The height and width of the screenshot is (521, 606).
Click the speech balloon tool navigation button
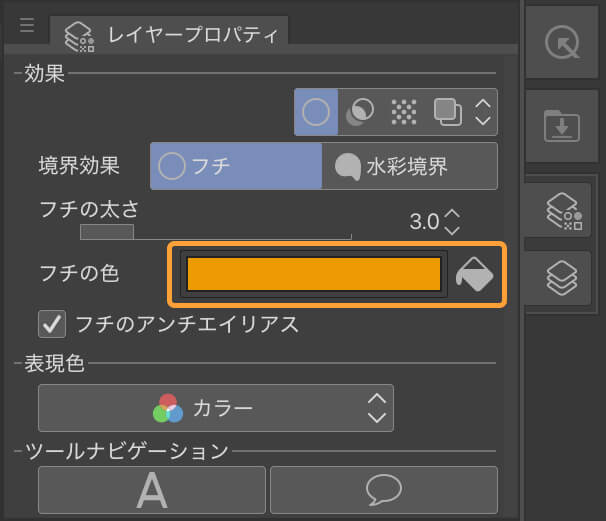[x=384, y=490]
